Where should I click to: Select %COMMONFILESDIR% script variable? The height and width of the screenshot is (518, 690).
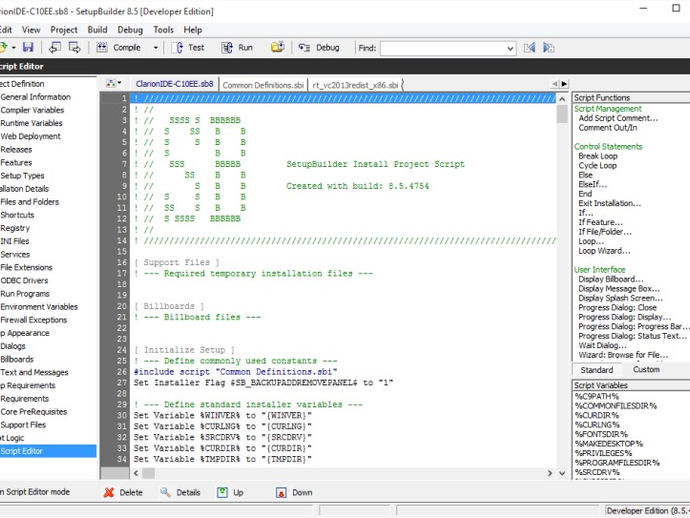coord(616,406)
